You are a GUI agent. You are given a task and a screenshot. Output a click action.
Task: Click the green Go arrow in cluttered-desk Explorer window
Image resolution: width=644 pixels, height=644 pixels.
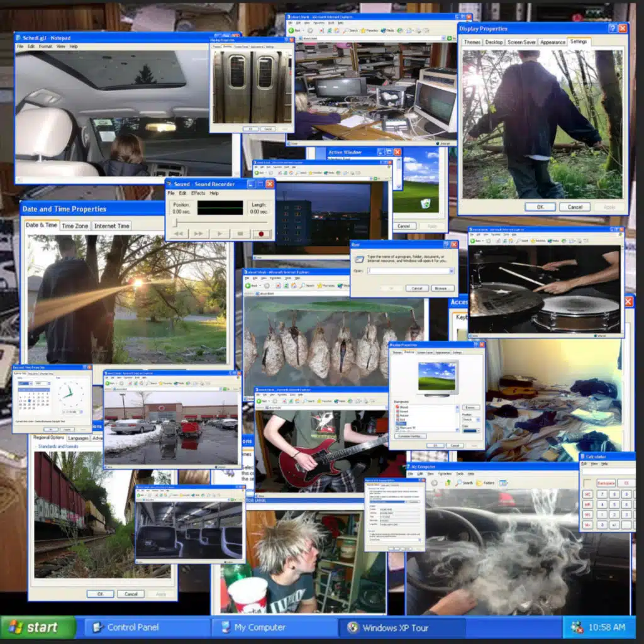pyautogui.click(x=450, y=38)
